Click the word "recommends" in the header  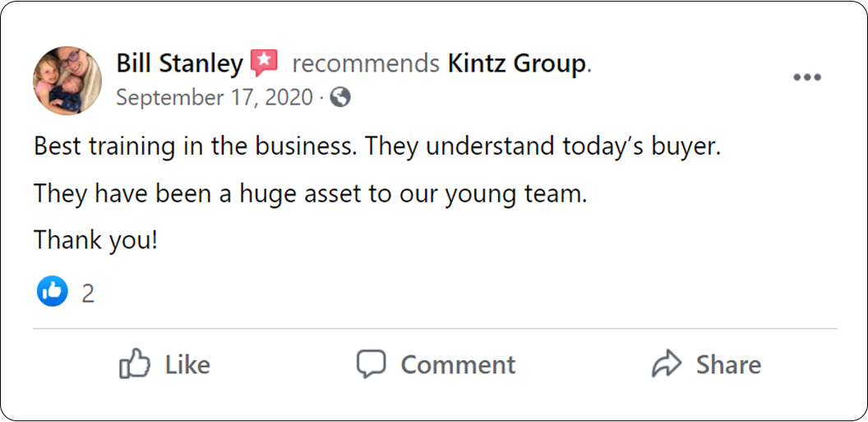coord(366,63)
